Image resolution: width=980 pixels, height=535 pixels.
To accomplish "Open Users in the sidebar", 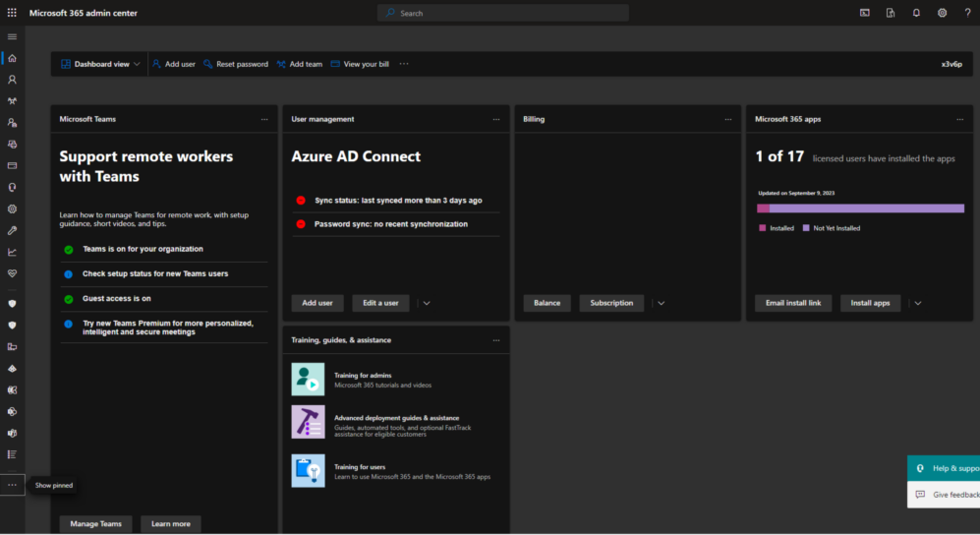I will pyautogui.click(x=12, y=80).
